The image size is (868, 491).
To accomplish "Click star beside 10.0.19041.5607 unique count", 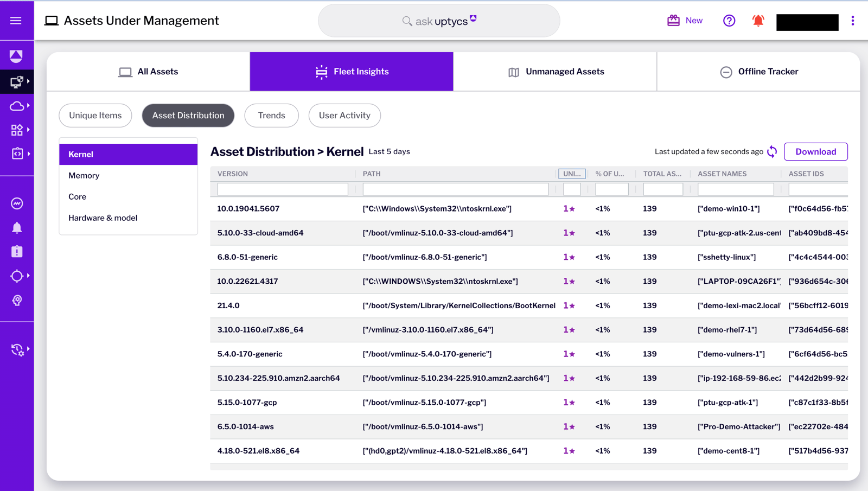I will pos(572,209).
